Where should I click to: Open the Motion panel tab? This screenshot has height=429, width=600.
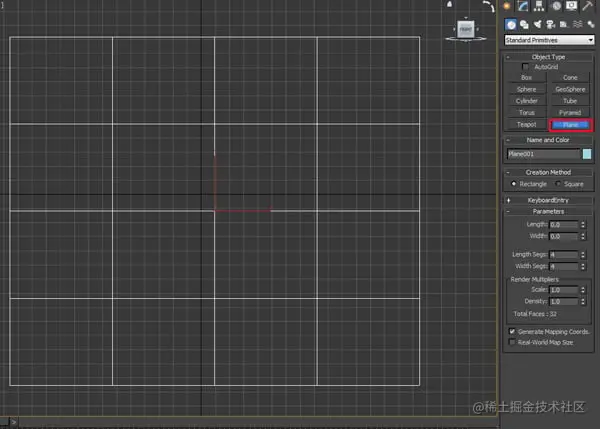(556, 6)
